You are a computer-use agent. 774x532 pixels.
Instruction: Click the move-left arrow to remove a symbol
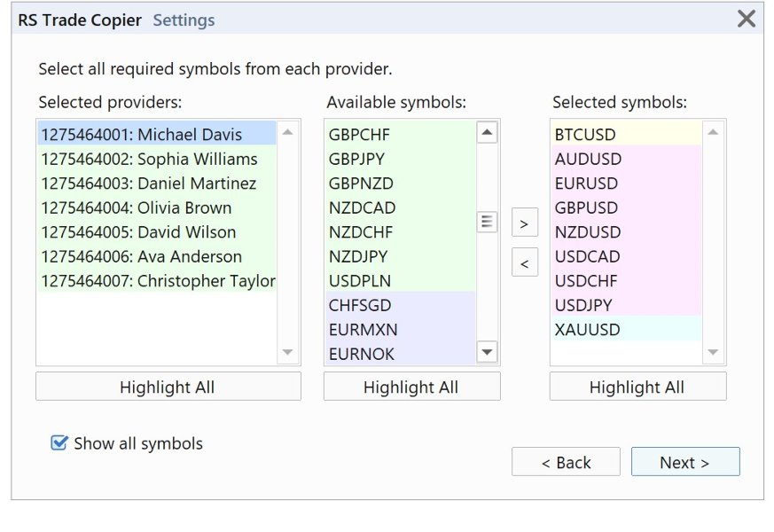[x=525, y=263]
